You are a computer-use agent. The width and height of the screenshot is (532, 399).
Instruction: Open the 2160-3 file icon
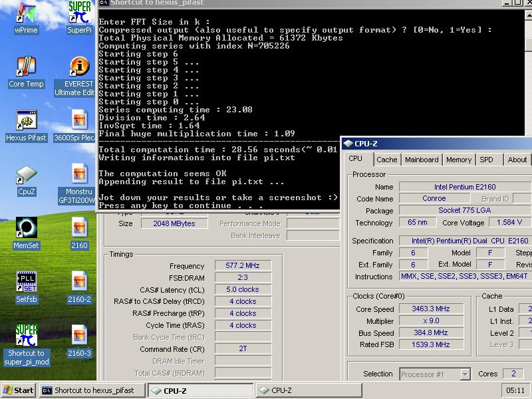(79, 341)
